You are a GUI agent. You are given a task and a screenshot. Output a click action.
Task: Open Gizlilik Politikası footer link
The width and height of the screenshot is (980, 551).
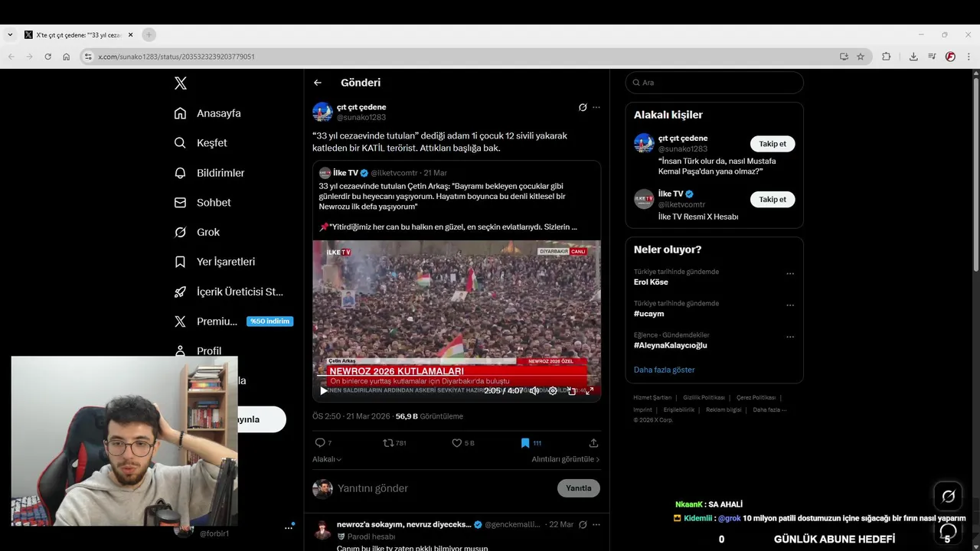point(704,398)
